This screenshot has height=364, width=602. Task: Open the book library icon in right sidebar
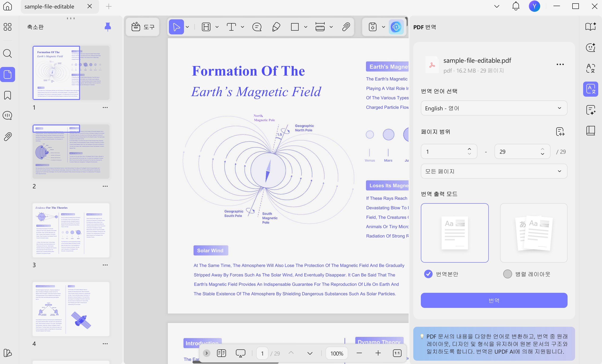pyautogui.click(x=590, y=131)
